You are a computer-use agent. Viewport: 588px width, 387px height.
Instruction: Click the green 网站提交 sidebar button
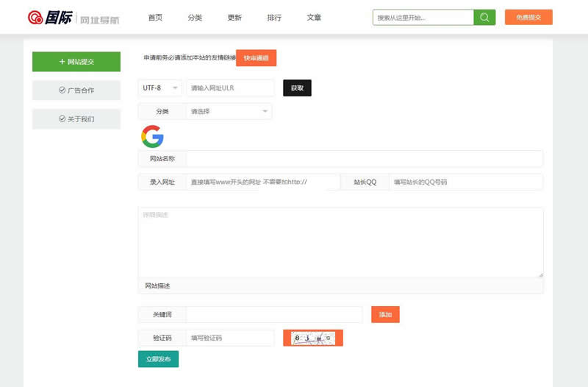point(76,62)
